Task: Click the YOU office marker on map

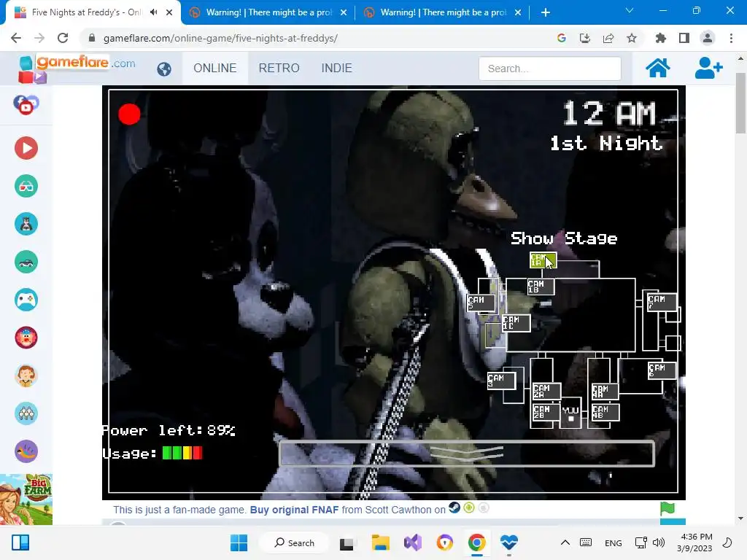Action: point(570,413)
